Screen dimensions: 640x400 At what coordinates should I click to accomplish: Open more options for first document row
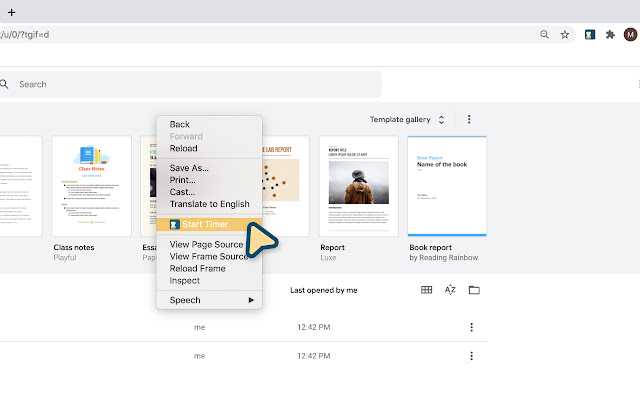point(471,327)
